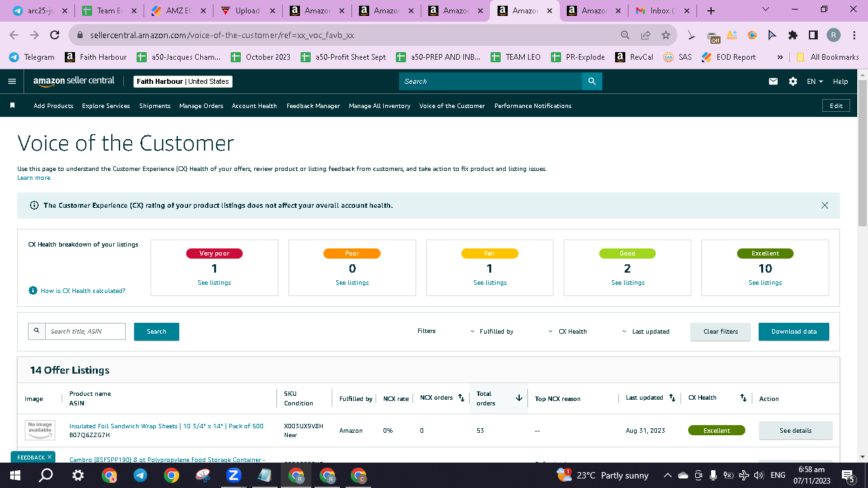868x488 pixels.
Task: Expand the CX Health filter dropdown
Action: click(568, 332)
